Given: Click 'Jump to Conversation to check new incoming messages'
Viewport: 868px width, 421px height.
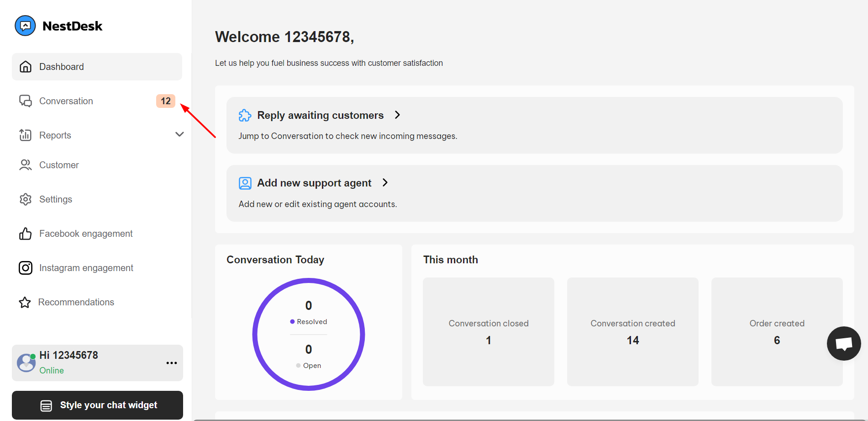Looking at the screenshot, I should point(348,136).
